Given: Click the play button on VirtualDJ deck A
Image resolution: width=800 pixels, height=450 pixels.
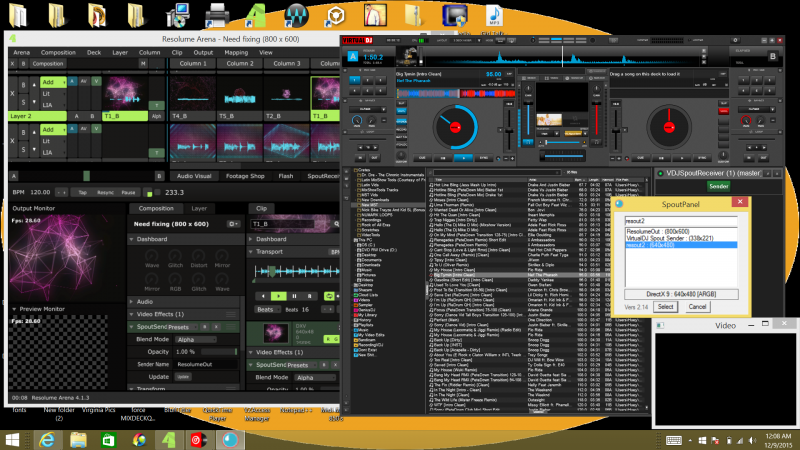Looking at the screenshot, I should [463, 158].
